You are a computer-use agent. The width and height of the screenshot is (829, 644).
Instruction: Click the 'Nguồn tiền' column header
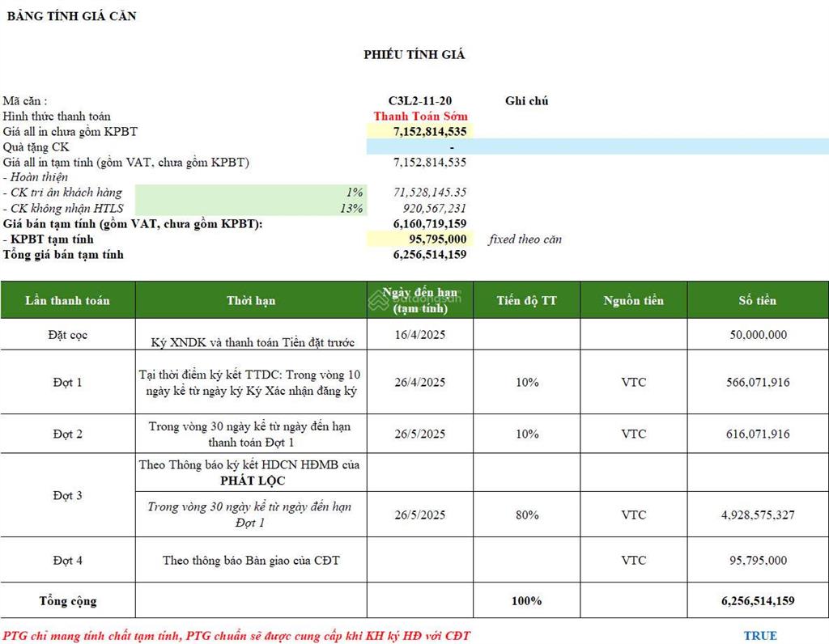(633, 300)
